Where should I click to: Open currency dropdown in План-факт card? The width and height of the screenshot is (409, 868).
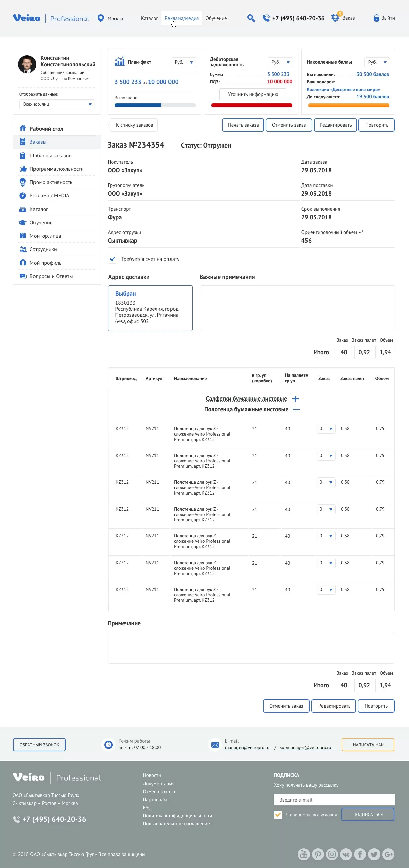184,62
